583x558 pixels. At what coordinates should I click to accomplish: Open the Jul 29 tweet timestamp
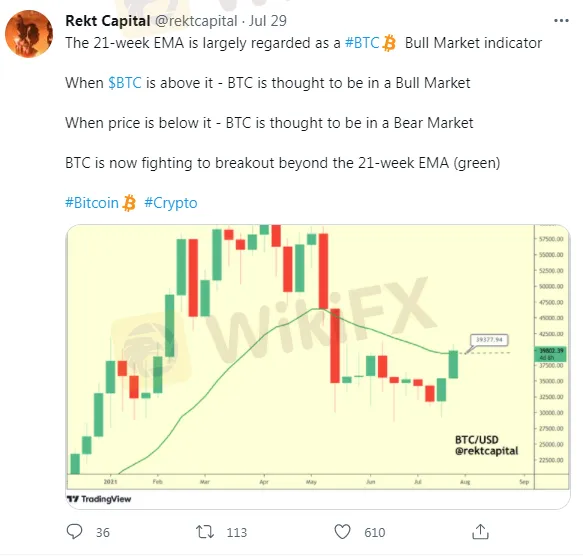coord(268,21)
